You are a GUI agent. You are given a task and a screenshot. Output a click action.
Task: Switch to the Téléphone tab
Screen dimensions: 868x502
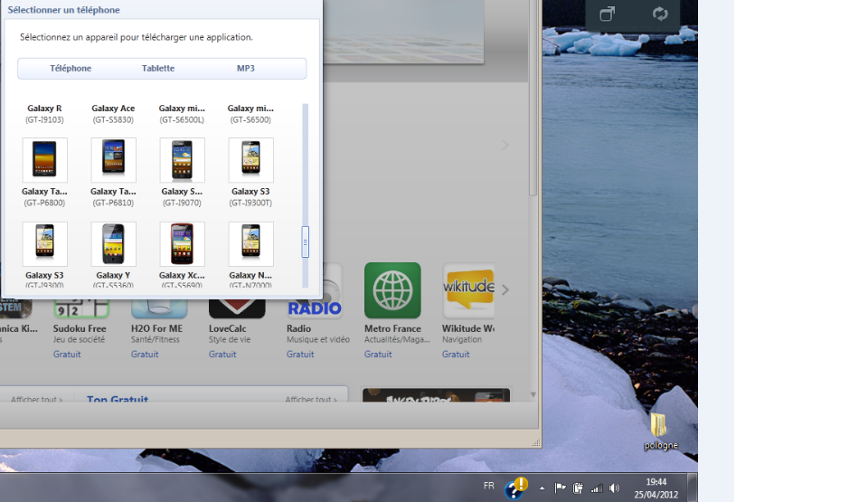[71, 68]
